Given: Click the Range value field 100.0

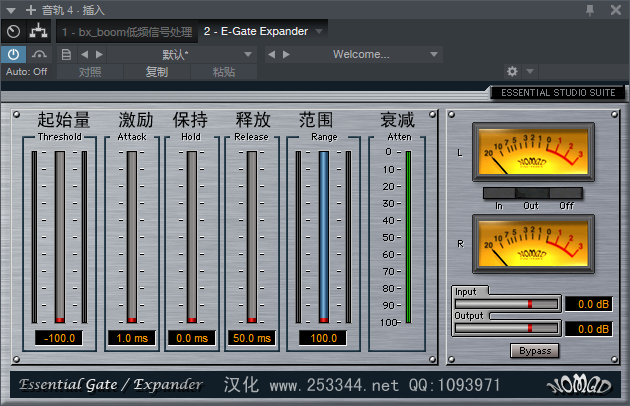Looking at the screenshot, I should [323, 338].
